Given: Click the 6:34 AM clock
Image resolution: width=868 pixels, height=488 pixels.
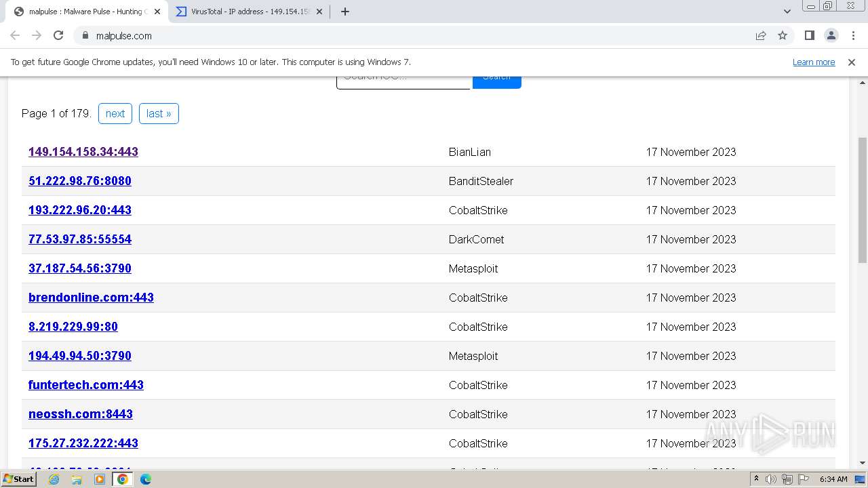Looking at the screenshot, I should 833,479.
